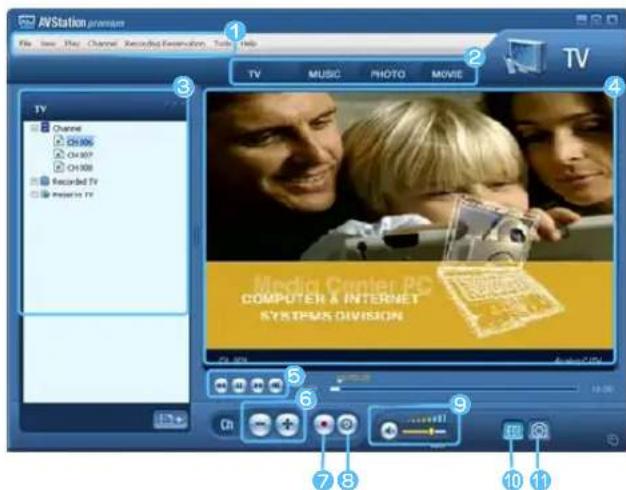Switch to the MOVIE mode tab
The width and height of the screenshot is (626, 490).
(447, 74)
